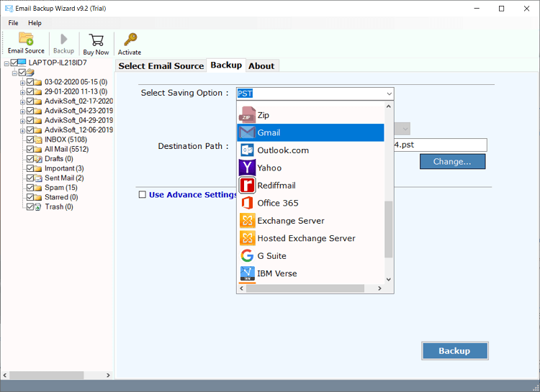The image size is (540, 392).
Task: Select IBM Verse saving option text
Action: click(x=277, y=273)
